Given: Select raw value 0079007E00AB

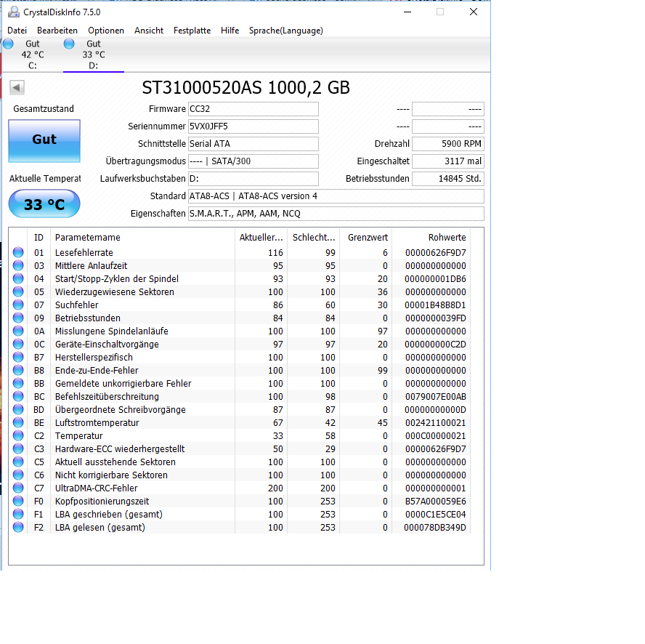Looking at the screenshot, I should pyautogui.click(x=436, y=397).
